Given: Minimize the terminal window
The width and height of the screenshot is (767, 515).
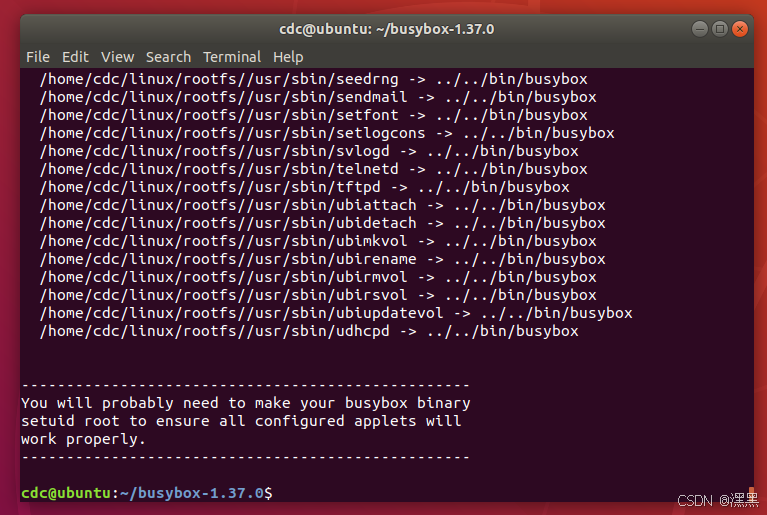Looking at the screenshot, I should coord(699,29).
